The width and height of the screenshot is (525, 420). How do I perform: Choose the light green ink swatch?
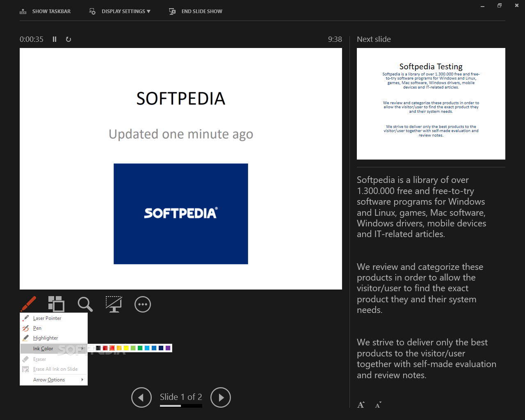(x=133, y=348)
